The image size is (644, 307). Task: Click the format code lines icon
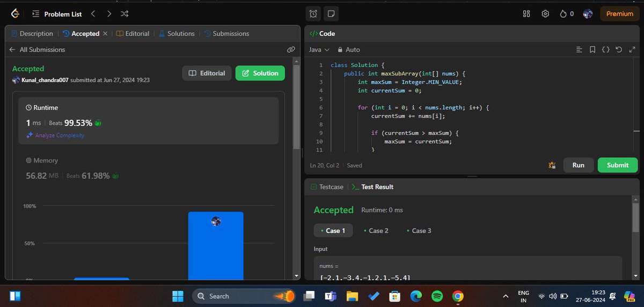[x=579, y=49]
